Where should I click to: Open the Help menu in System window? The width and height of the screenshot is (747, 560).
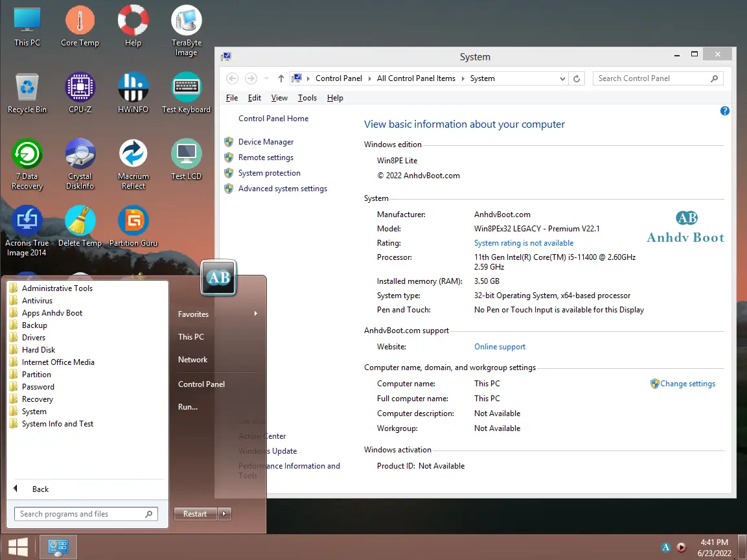point(335,98)
